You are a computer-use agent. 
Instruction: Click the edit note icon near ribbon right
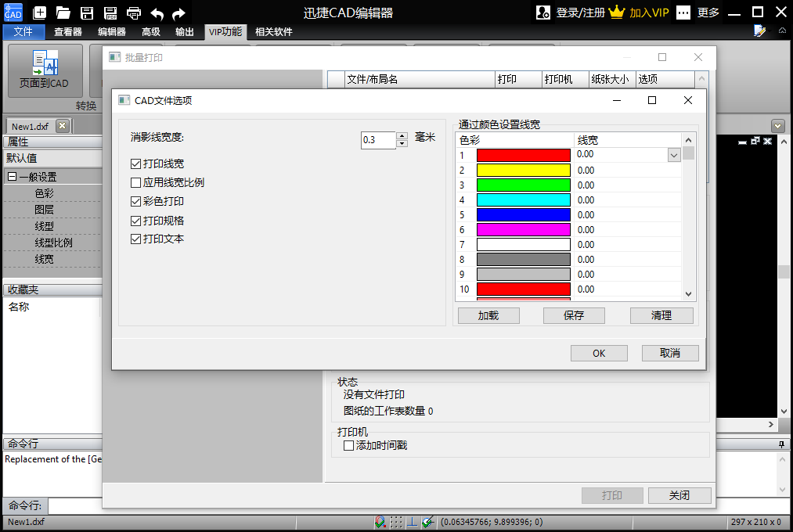[x=759, y=31]
